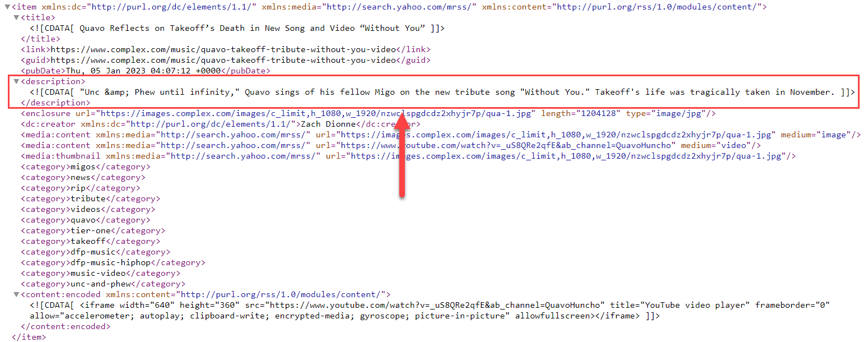Select the tribute category line
868x342 pixels.
[x=91, y=199]
